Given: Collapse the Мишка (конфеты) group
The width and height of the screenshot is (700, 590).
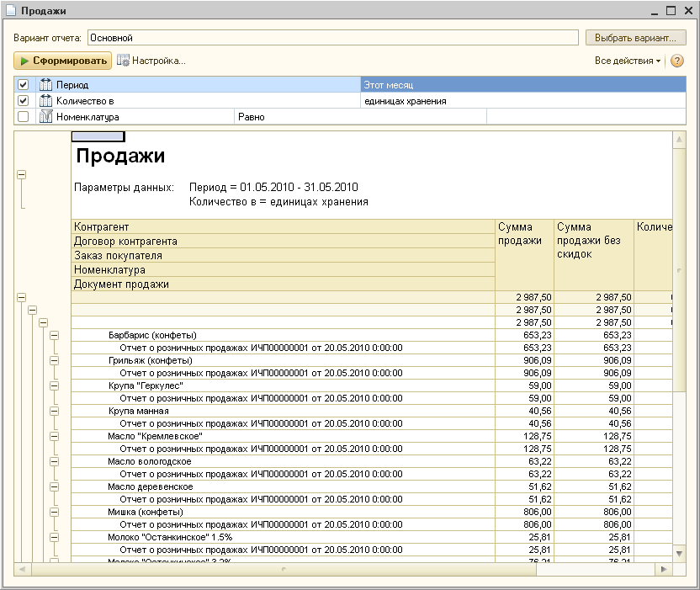Looking at the screenshot, I should point(54,512).
